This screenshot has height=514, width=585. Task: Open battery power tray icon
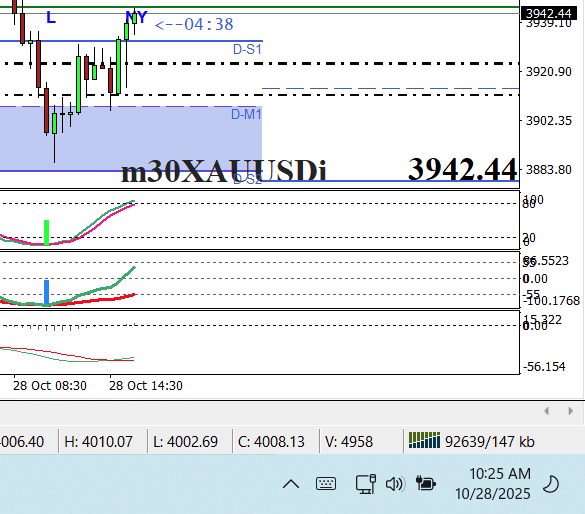click(426, 483)
